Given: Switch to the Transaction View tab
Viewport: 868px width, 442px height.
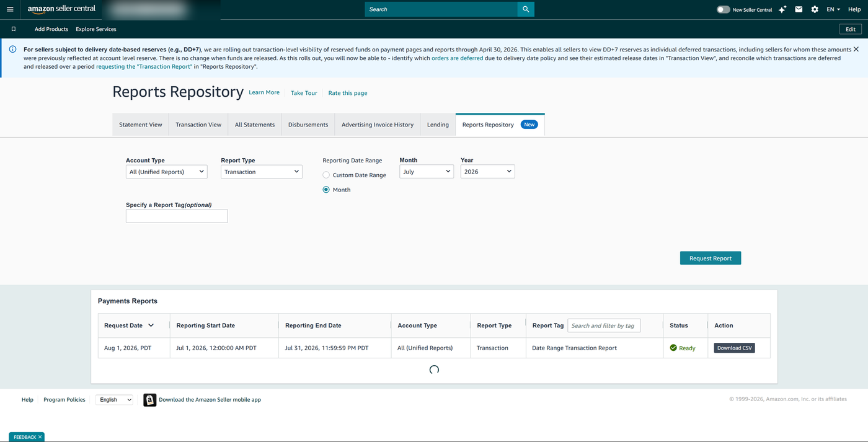Looking at the screenshot, I should coord(198,125).
